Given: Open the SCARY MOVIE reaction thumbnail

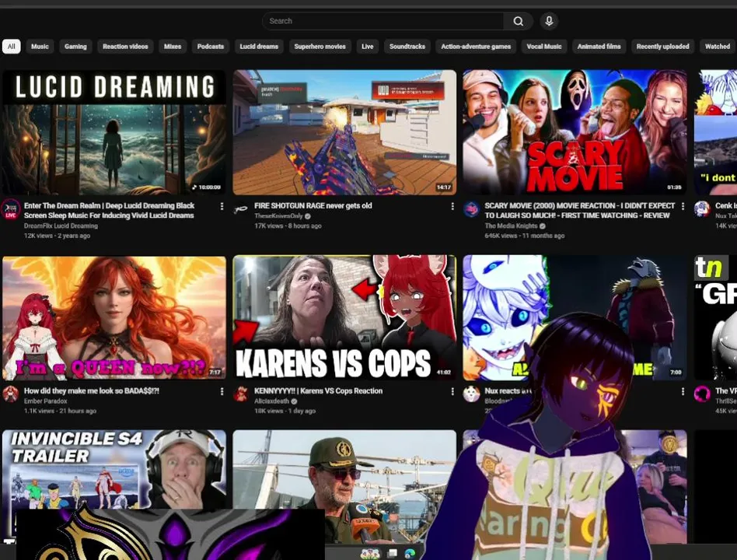Looking at the screenshot, I should (x=575, y=132).
